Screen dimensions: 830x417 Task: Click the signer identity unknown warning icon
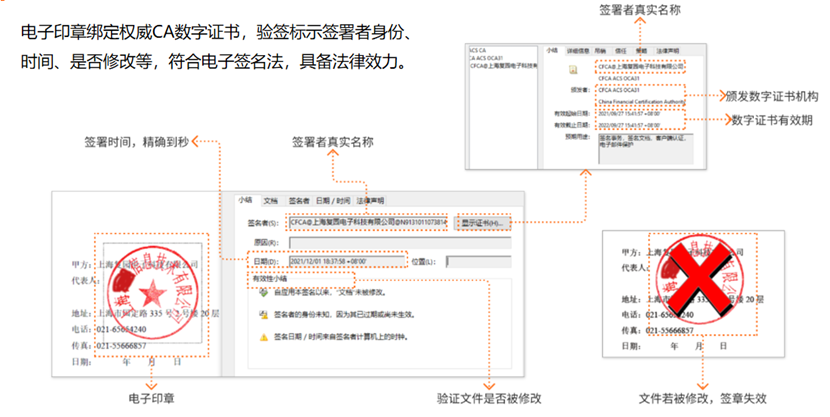pos(263,314)
